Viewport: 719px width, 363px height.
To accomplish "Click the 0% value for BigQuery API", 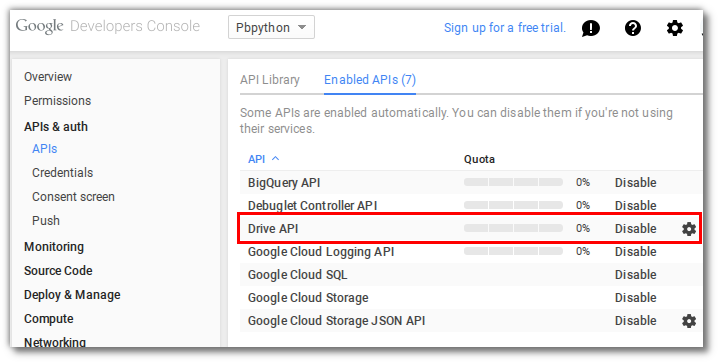I will point(583,182).
